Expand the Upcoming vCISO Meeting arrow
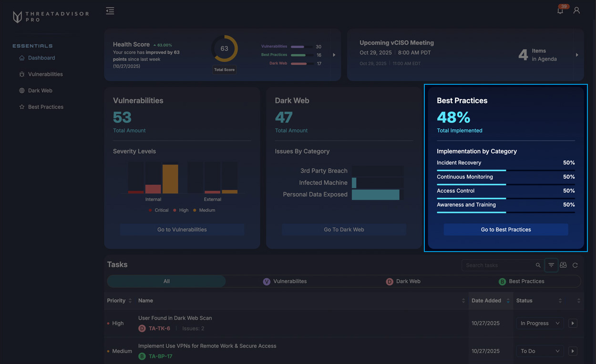 coord(577,55)
